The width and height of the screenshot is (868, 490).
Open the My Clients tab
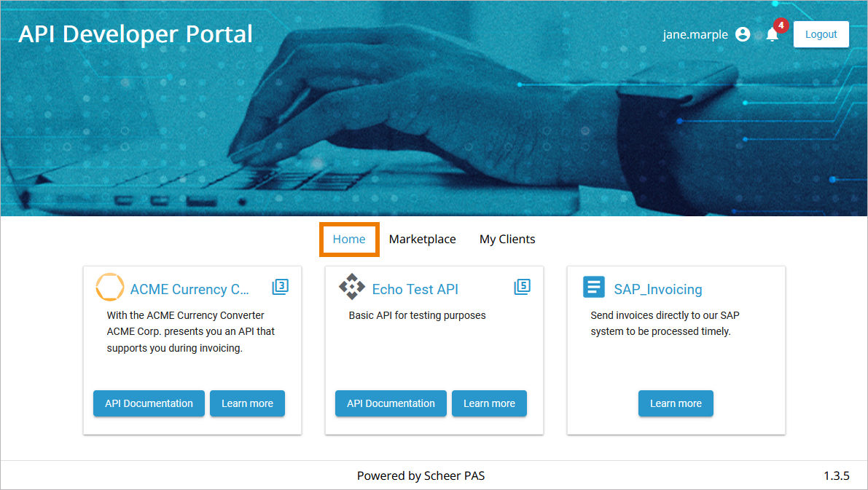[507, 239]
